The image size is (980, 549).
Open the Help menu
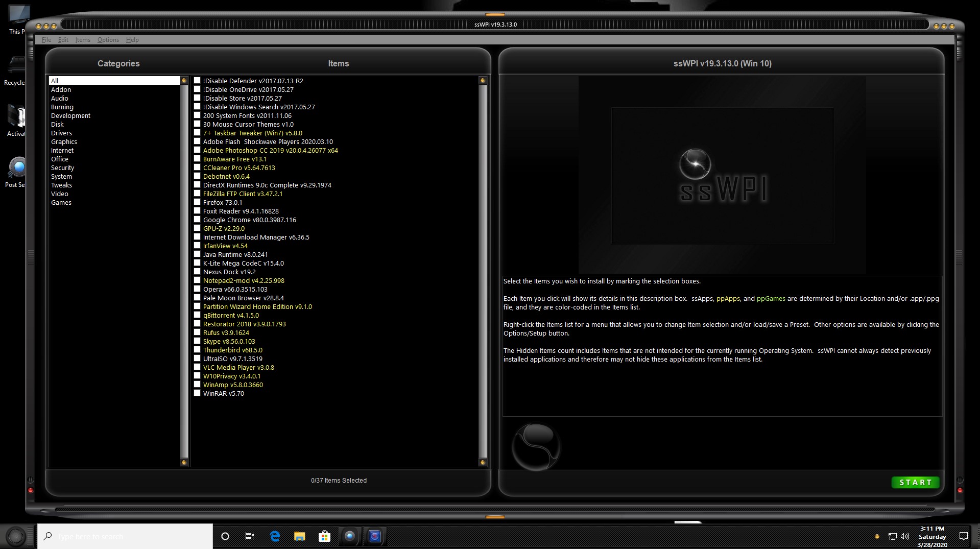click(132, 40)
